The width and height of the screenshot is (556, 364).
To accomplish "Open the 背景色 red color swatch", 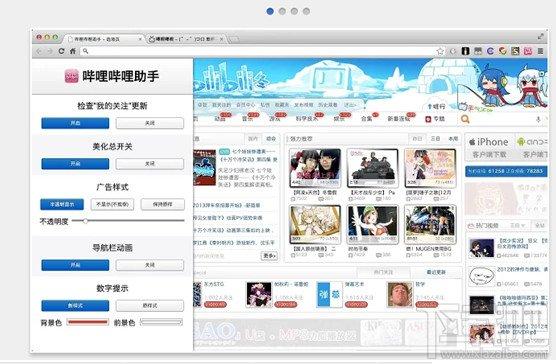I will (x=88, y=322).
